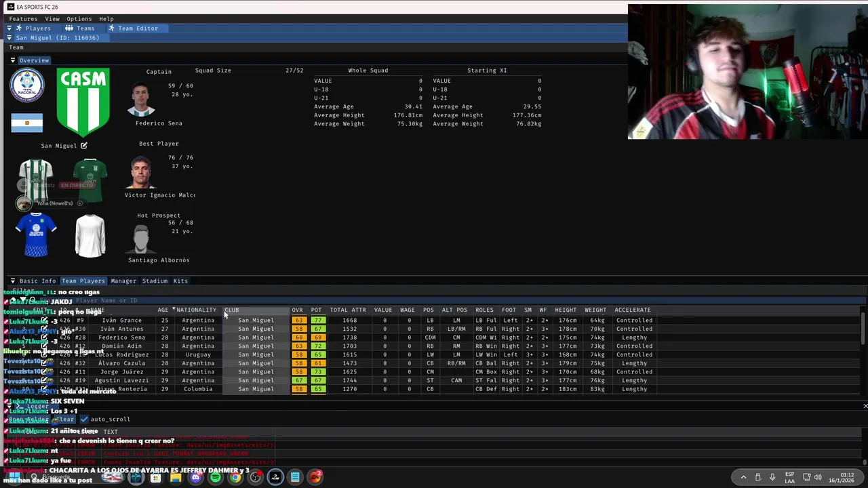Viewport: 868px width, 488px height.
Task: Close the Logger panel
Action: point(865,406)
